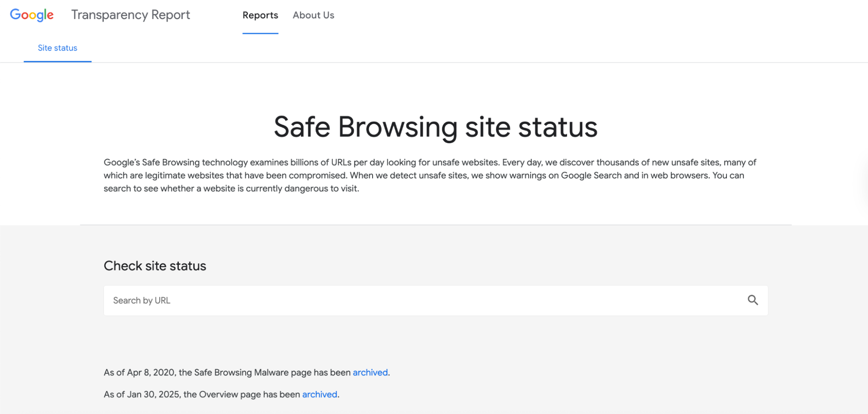
Task: Click the Safe Browsing site status heading
Action: (436, 127)
